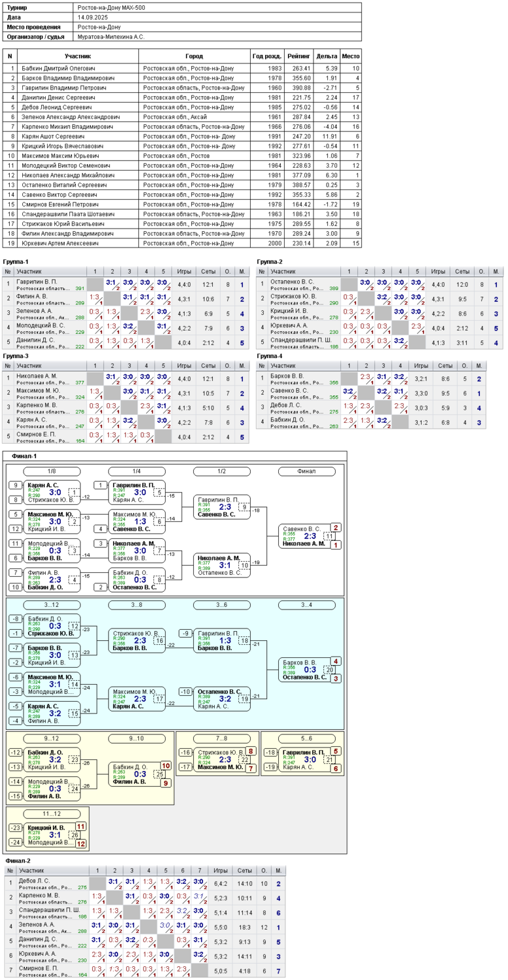Select the 3...12 stage label
The width and height of the screenshot is (508, 980).
click(52, 605)
